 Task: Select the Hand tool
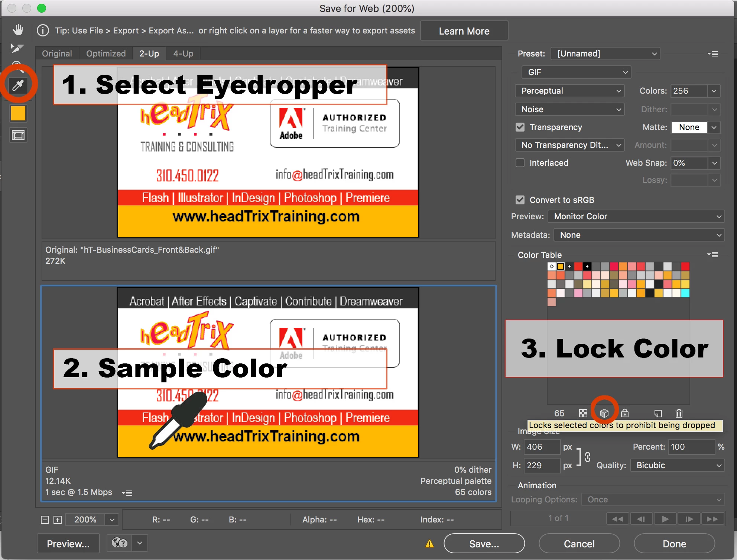18,30
